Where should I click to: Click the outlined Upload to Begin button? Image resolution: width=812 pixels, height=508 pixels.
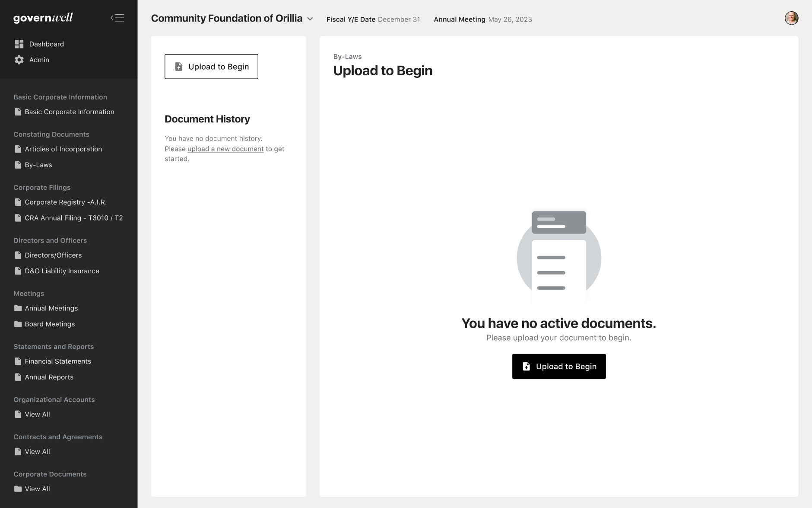tap(211, 67)
